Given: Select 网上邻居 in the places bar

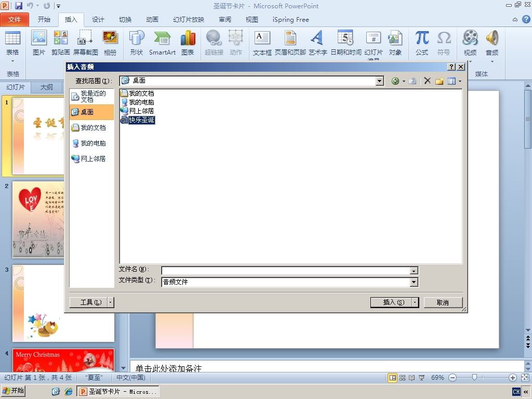Looking at the screenshot, I should coord(91,159).
